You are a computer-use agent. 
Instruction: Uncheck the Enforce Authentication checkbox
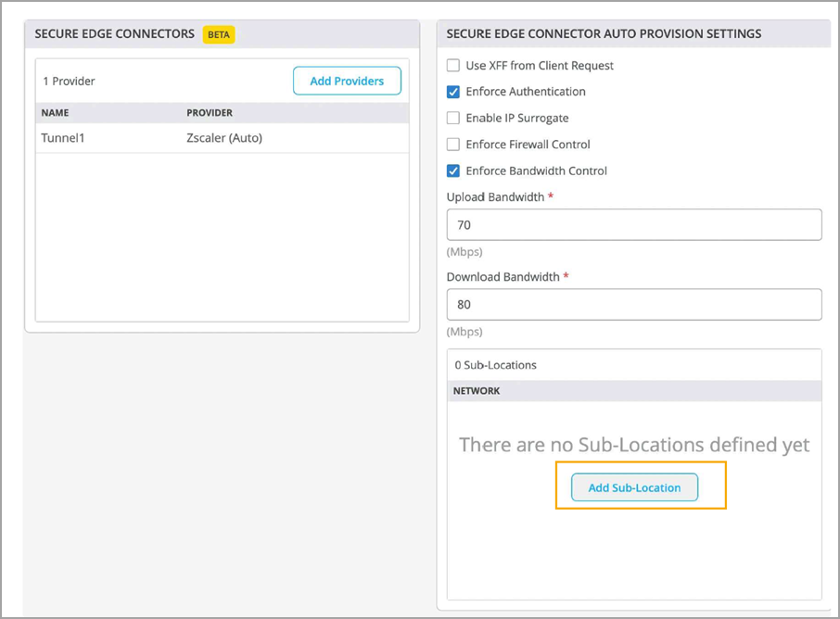453,92
